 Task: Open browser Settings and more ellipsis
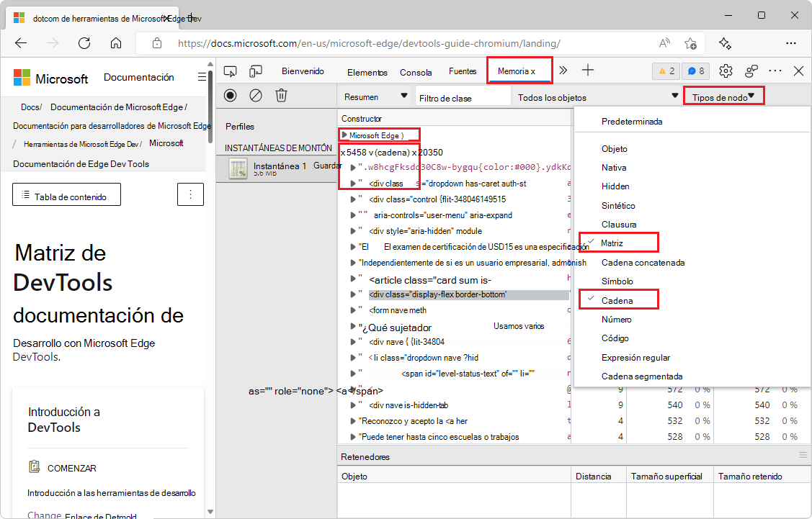(x=791, y=43)
